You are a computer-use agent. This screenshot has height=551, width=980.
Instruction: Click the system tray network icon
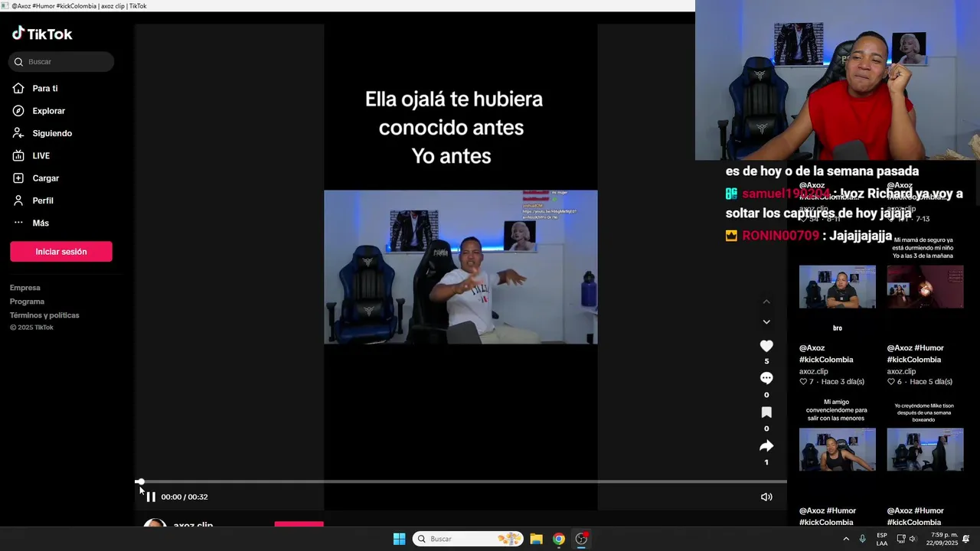(x=901, y=539)
